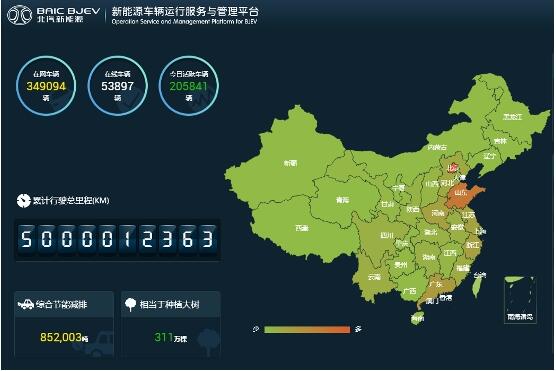Screen dimensions: 556x371
Task: Select the 349094 connected vehicles circle
Action: click(x=46, y=86)
